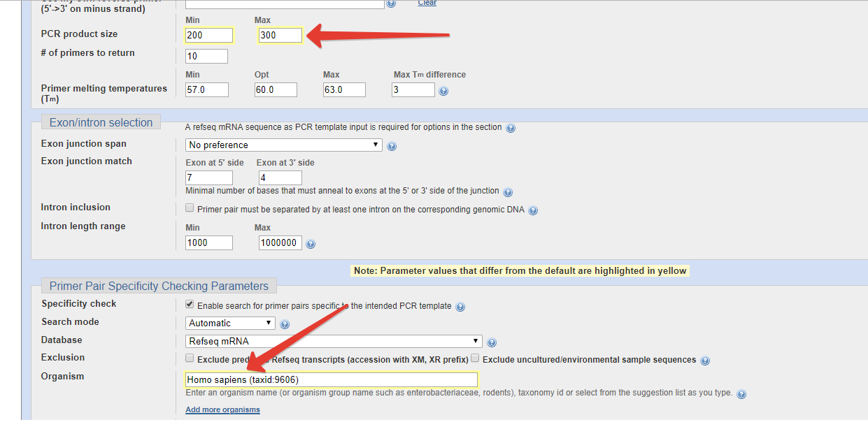Open the Database Refseq mRNA dropdown
The image size is (868, 436).
[x=334, y=341]
